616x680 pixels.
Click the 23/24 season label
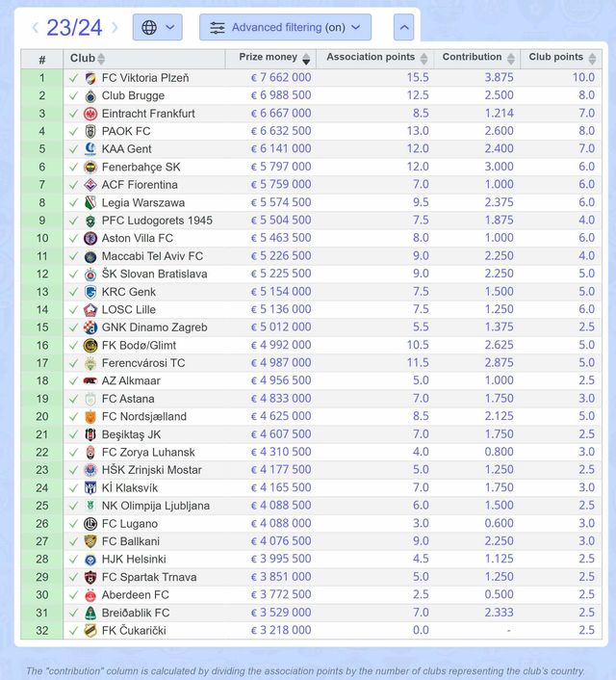click(x=74, y=28)
